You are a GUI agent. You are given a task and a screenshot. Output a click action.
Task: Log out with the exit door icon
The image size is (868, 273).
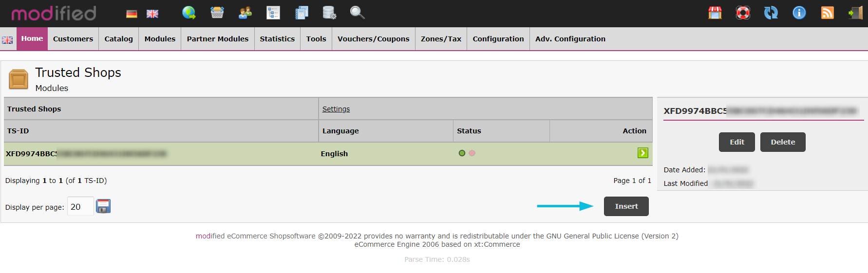pos(855,13)
